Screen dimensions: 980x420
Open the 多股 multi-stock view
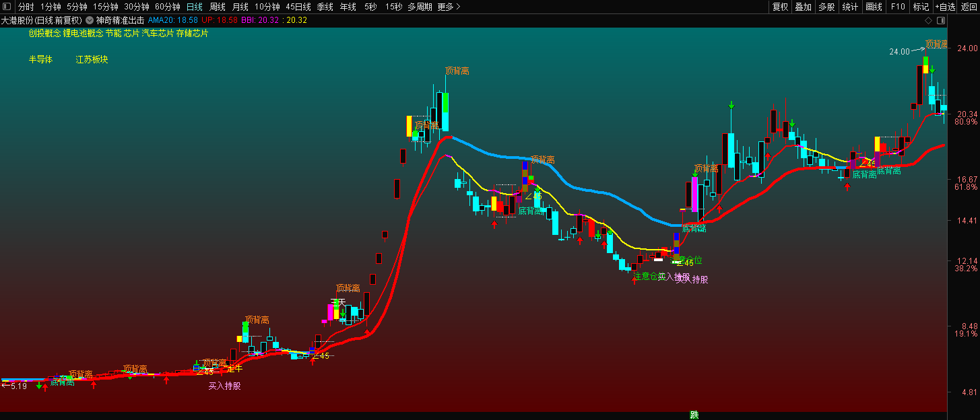[826, 7]
